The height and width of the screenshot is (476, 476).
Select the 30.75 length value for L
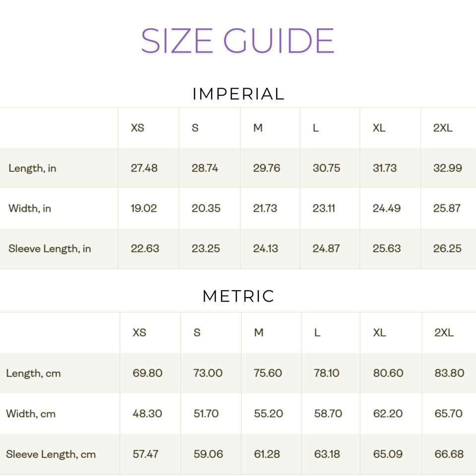(x=326, y=168)
